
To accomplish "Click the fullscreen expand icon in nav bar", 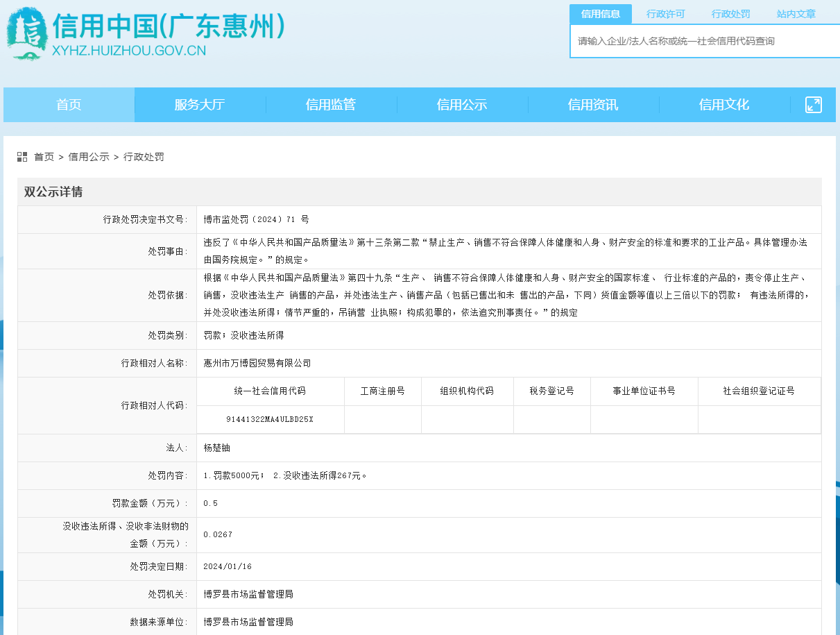I will pyautogui.click(x=813, y=105).
